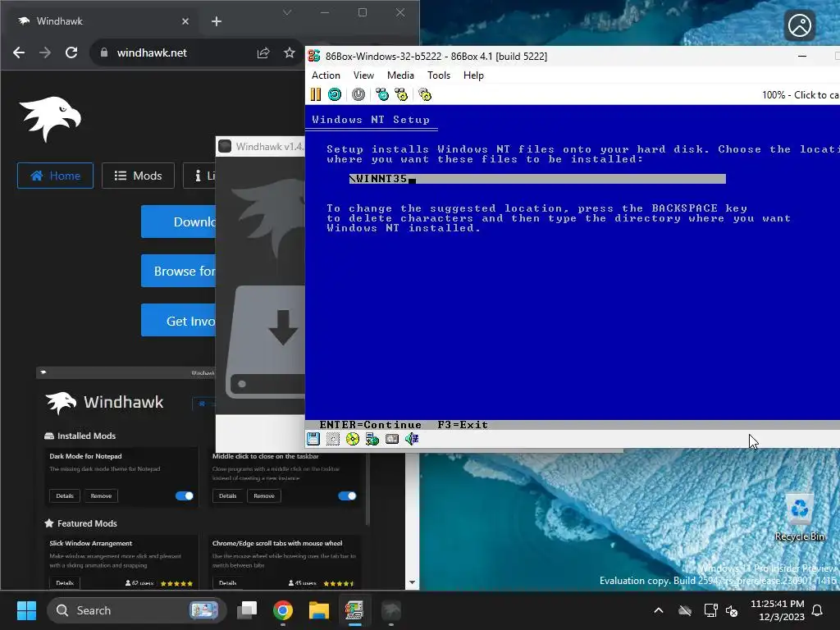Click the profile badge on the desktop corner
The width and height of the screenshot is (840, 630).
(x=800, y=25)
